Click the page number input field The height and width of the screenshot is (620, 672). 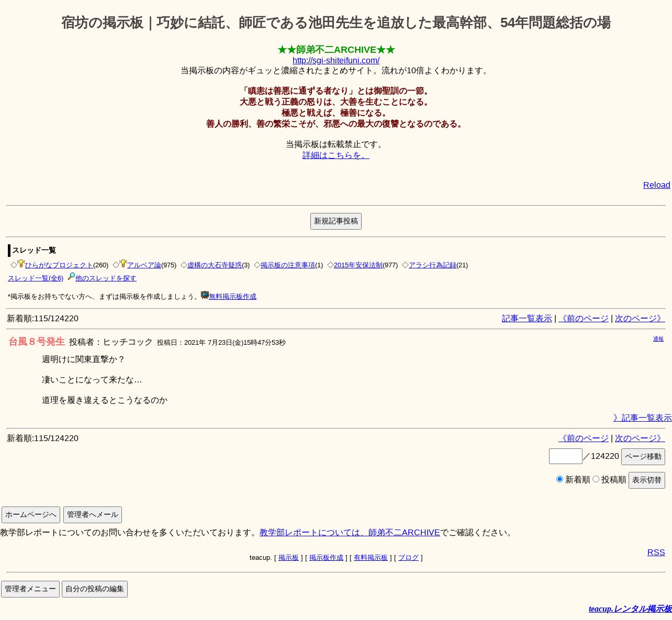pyautogui.click(x=565, y=456)
